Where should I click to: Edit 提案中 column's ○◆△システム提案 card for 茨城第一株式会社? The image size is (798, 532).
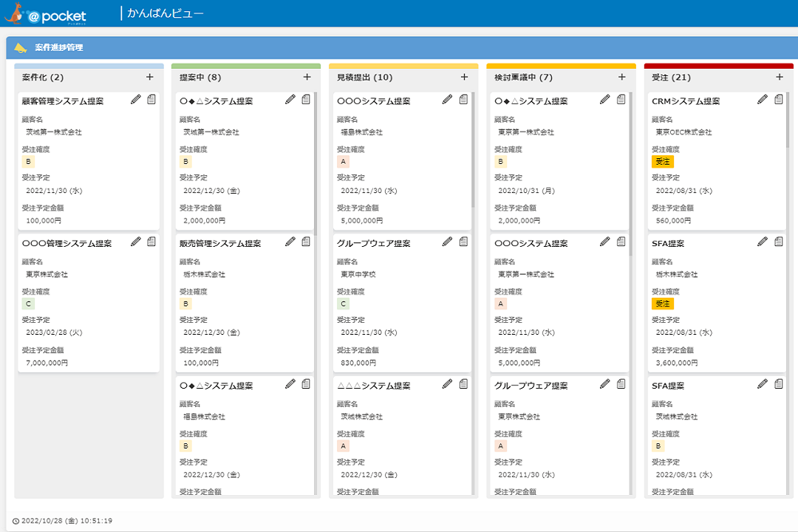(290, 99)
